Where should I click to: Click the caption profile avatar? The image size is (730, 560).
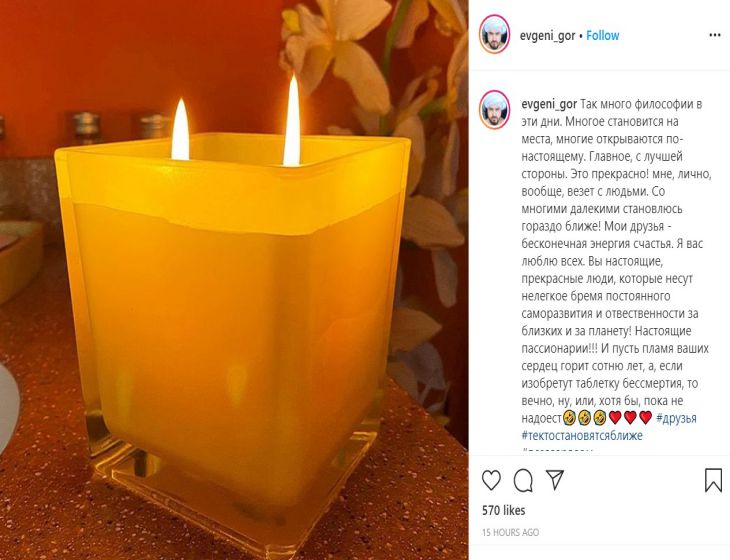coord(494,109)
